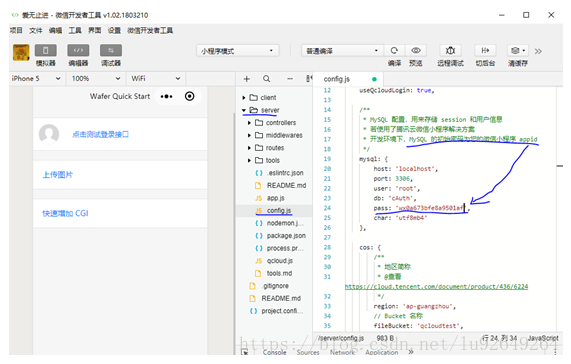Viewport: 571px width, 364px height.
Task: Click the simulator record circle icon
Action: (189, 96)
